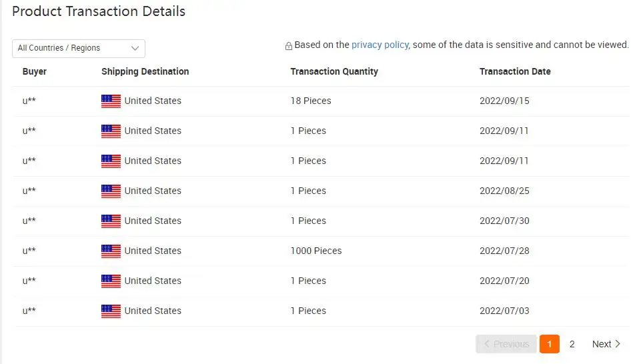637x364 pixels.
Task: Open the privacy policy link
Action: click(x=380, y=45)
